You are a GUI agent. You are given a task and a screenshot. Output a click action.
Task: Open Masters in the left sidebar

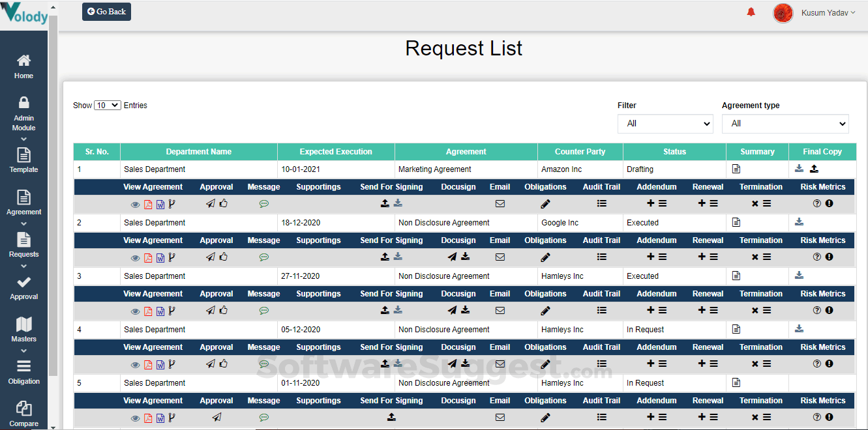[x=23, y=328]
